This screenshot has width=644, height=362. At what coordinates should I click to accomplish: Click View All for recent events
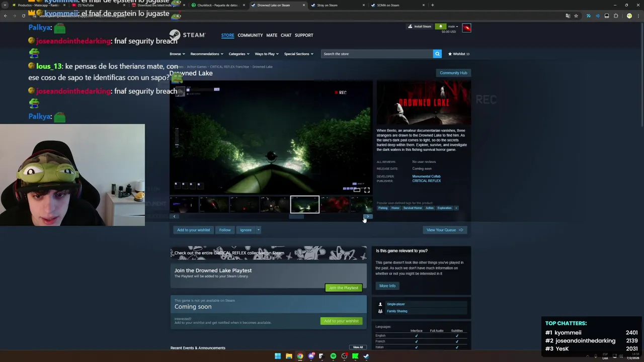[x=358, y=347]
